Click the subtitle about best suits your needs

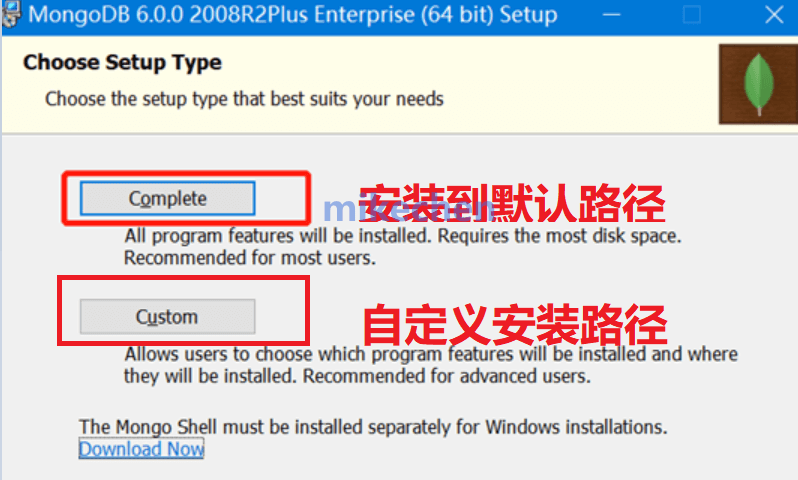(x=244, y=99)
